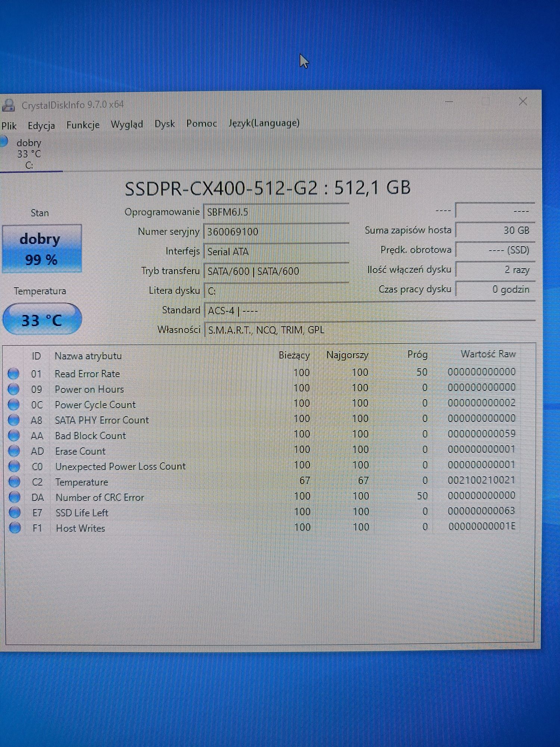Click the status dot for SSD Life Left
The image size is (560, 747).
(x=15, y=512)
